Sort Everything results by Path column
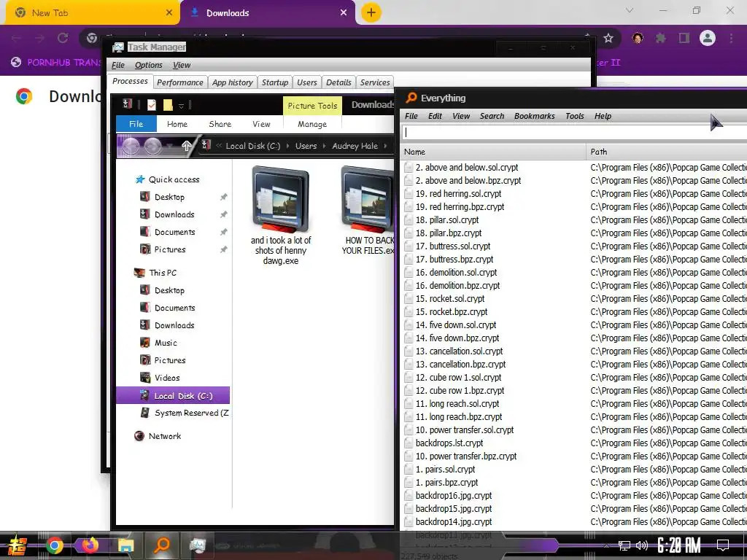The height and width of the screenshot is (560, 747). tap(667, 152)
